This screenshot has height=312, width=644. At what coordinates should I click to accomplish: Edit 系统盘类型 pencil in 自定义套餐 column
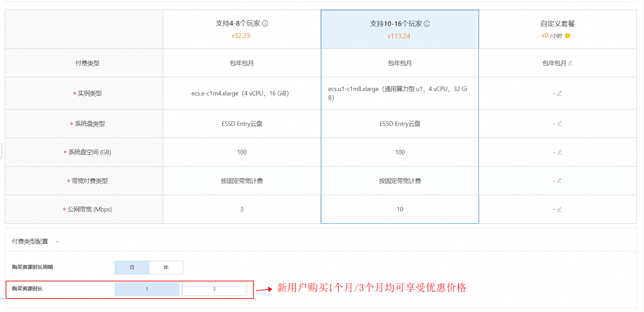tap(560, 123)
